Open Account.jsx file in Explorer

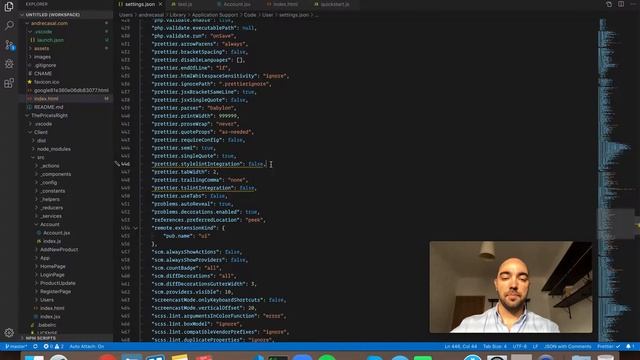coord(56,233)
